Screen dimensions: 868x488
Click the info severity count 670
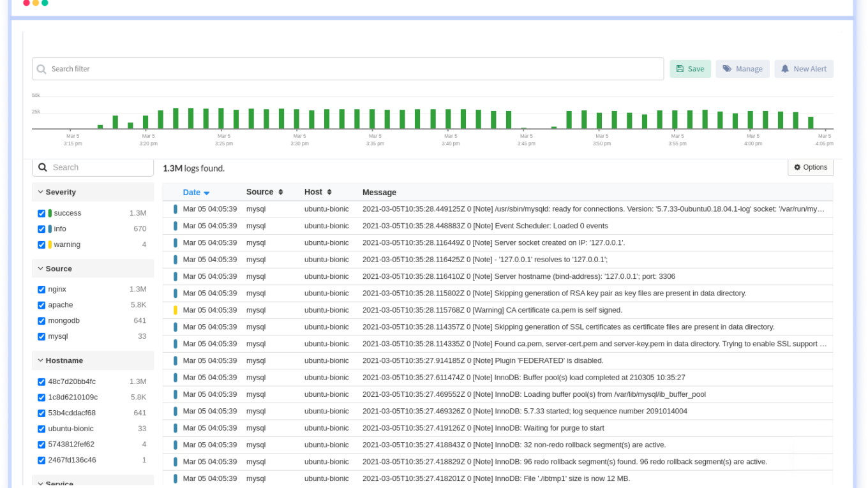tap(140, 229)
